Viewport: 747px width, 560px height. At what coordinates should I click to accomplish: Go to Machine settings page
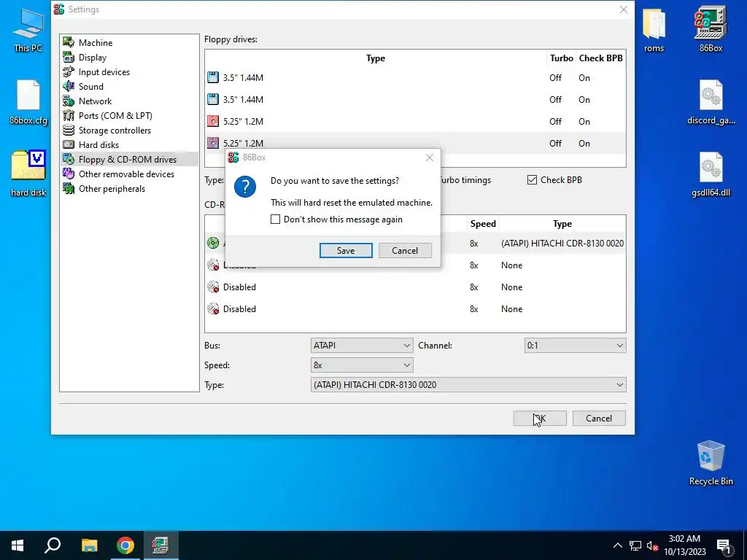pyautogui.click(x=96, y=42)
